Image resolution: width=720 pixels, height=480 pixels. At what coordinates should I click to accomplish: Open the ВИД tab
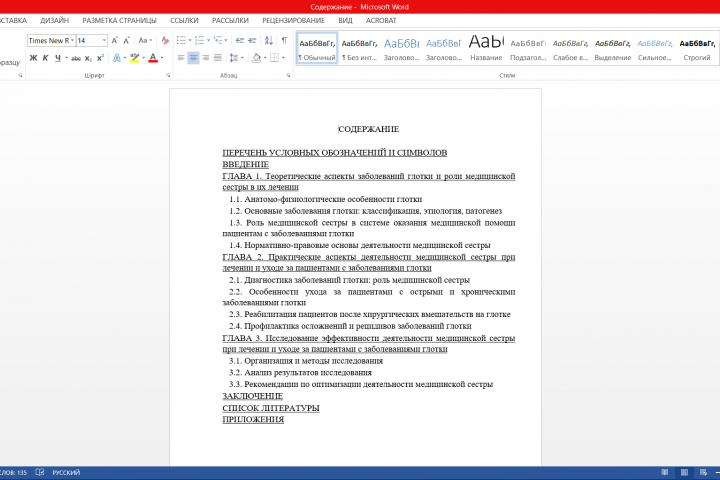[345, 21]
